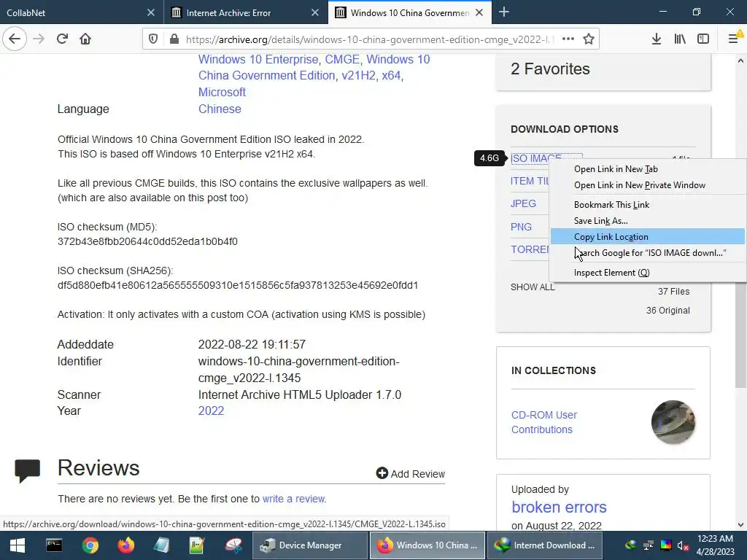
Task: Click Add Review button
Action: point(410,473)
